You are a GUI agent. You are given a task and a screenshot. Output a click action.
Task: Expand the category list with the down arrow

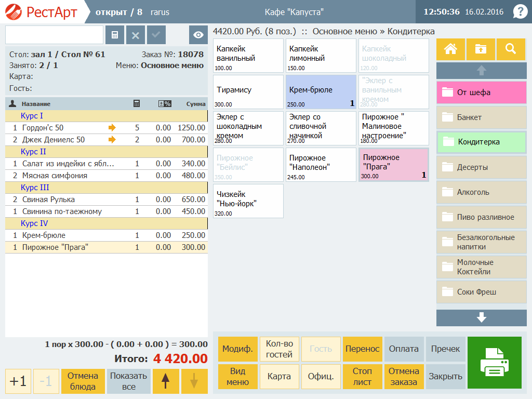481,317
